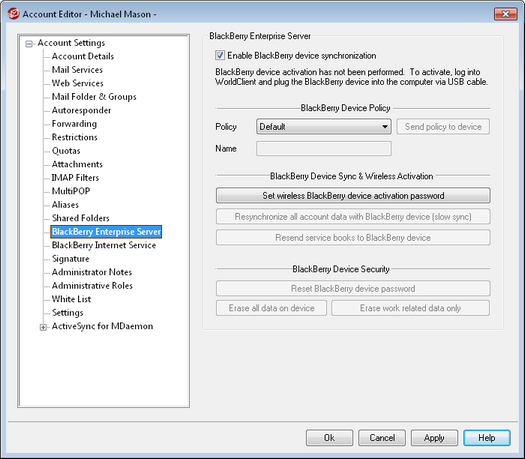
Task: Select Account Details in the tree
Action: (83, 56)
